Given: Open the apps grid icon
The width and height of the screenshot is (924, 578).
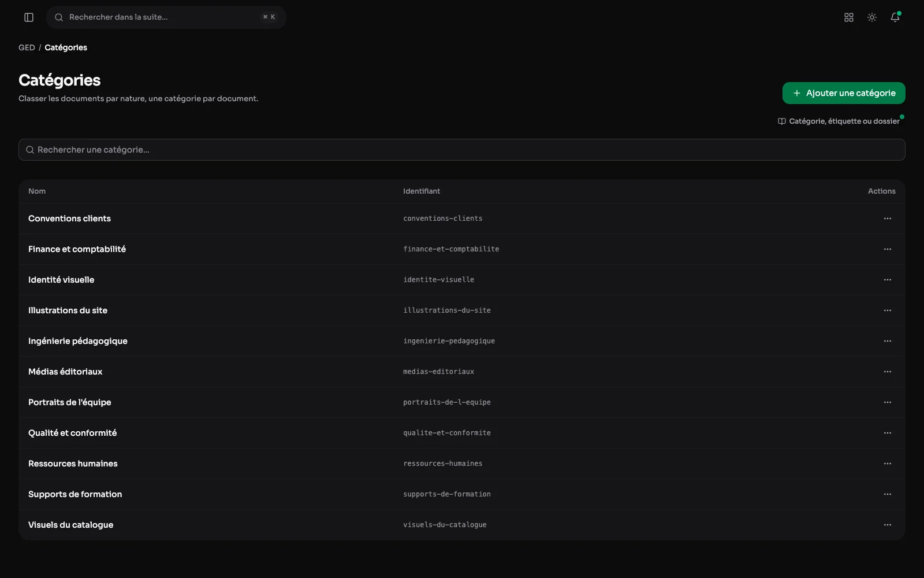Looking at the screenshot, I should pyautogui.click(x=849, y=17).
